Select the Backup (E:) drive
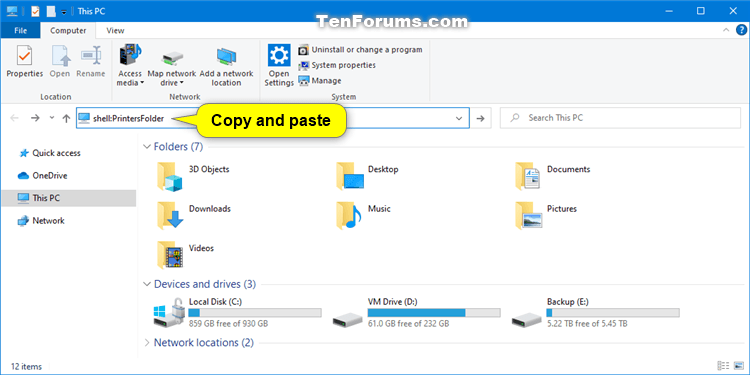This screenshot has width=750, height=375. tap(596, 313)
